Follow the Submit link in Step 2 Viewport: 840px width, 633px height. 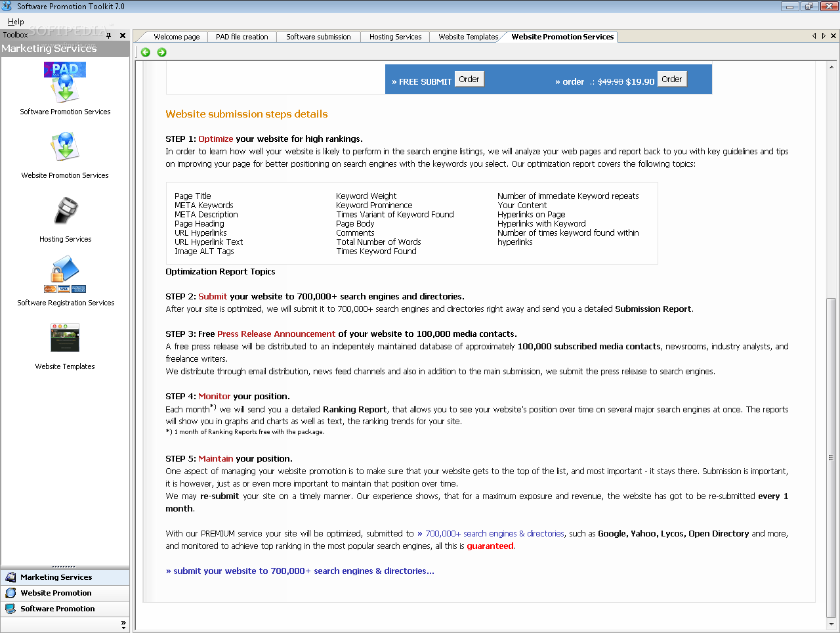213,296
